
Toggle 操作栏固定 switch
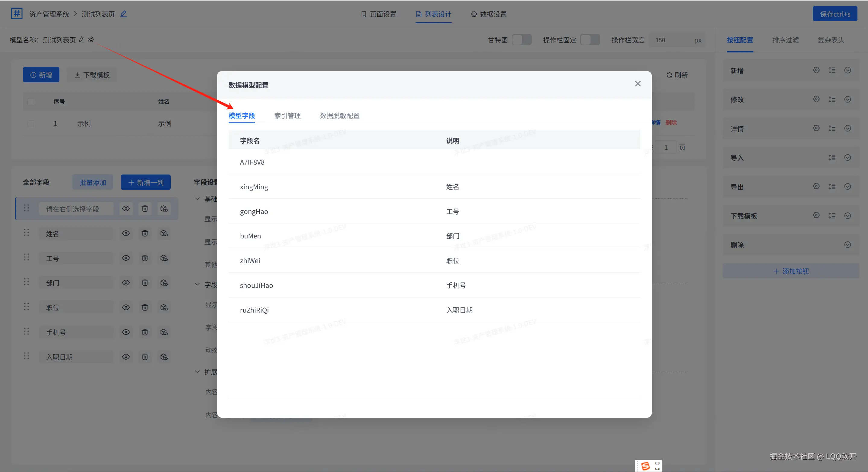pos(590,40)
